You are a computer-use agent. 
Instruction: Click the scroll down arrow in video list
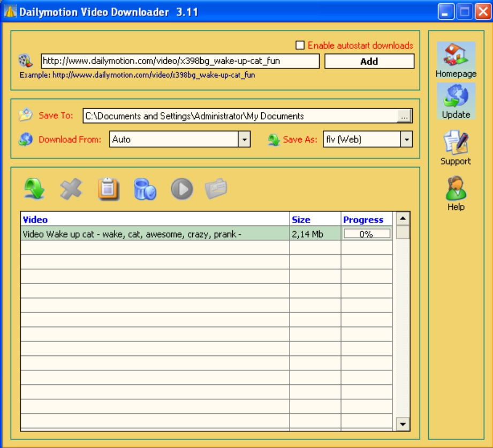click(403, 424)
